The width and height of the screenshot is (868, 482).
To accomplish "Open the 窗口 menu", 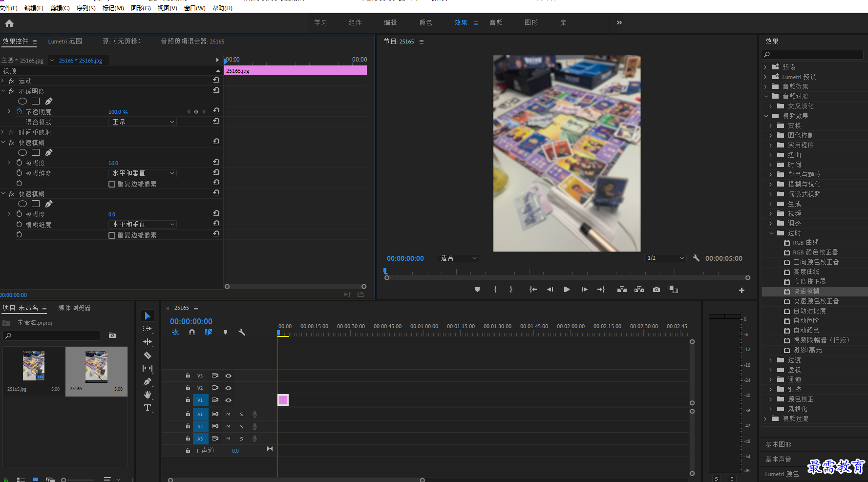I will pyautogui.click(x=194, y=8).
